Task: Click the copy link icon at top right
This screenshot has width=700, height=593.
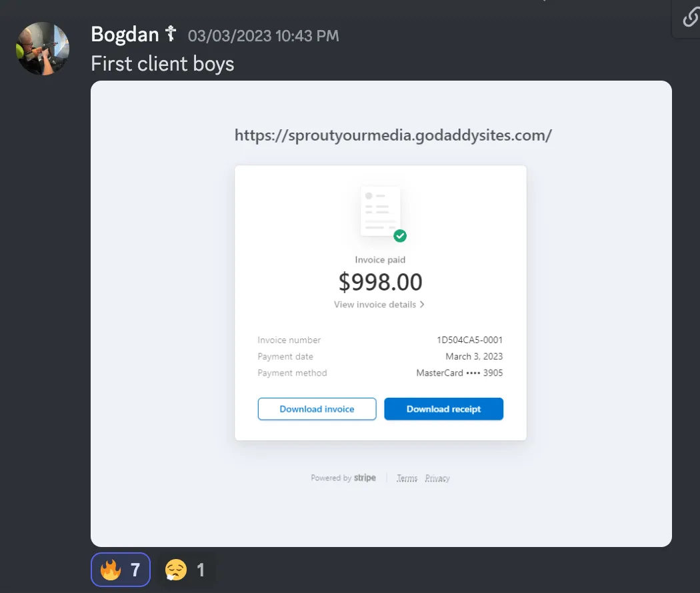Action: [691, 18]
